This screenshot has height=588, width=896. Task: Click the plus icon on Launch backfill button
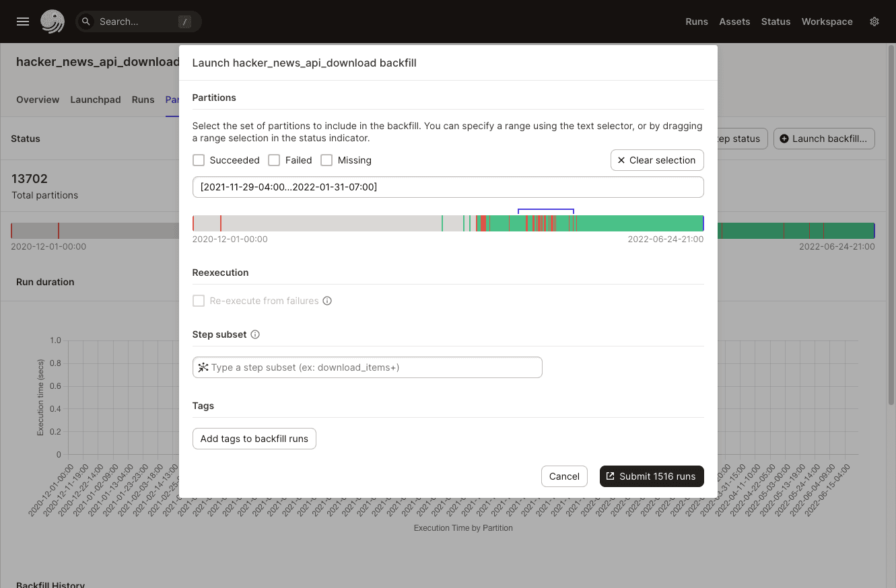click(x=784, y=139)
